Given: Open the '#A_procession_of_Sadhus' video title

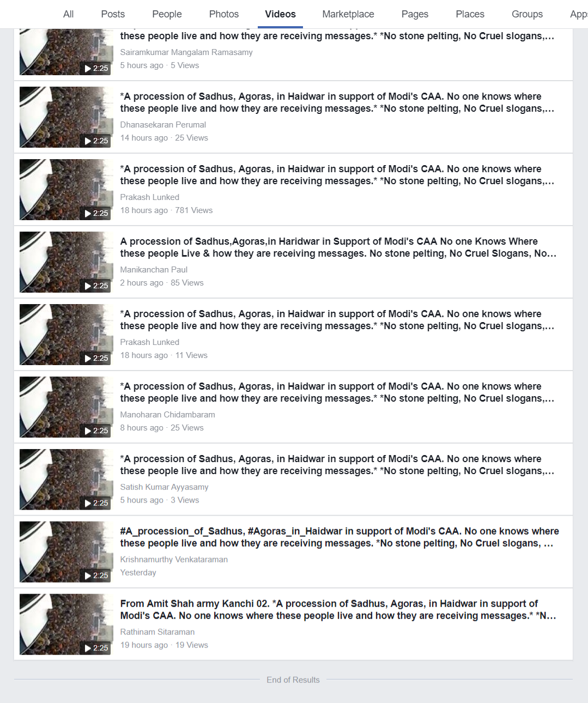Looking at the screenshot, I should pos(340,537).
